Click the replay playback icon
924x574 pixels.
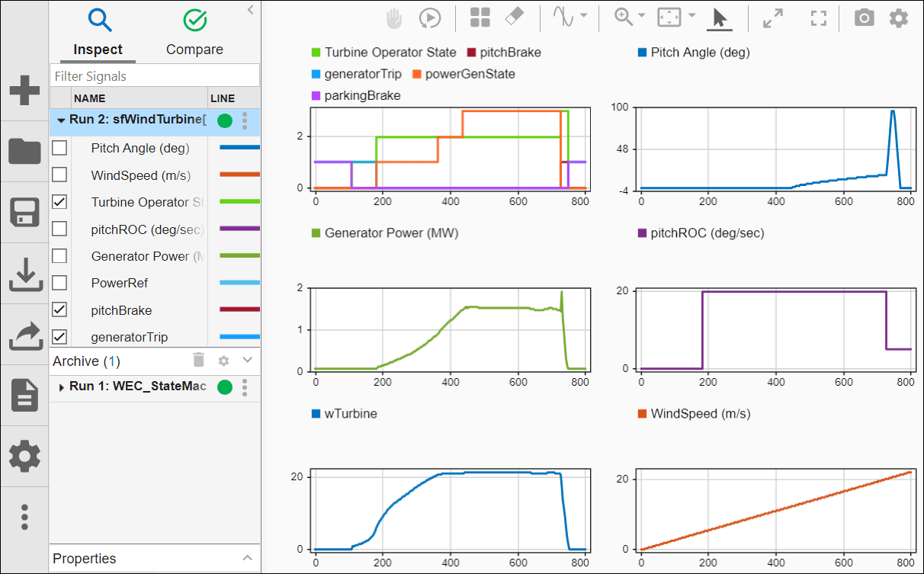pyautogui.click(x=429, y=18)
